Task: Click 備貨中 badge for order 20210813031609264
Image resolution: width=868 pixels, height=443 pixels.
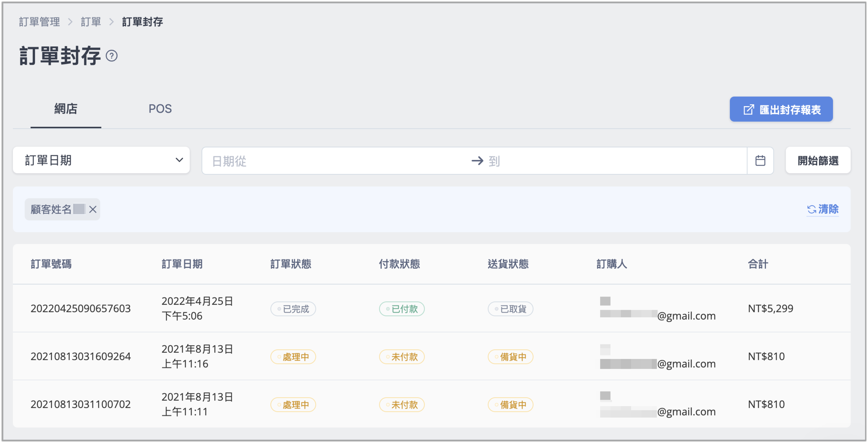Action: [x=510, y=356]
